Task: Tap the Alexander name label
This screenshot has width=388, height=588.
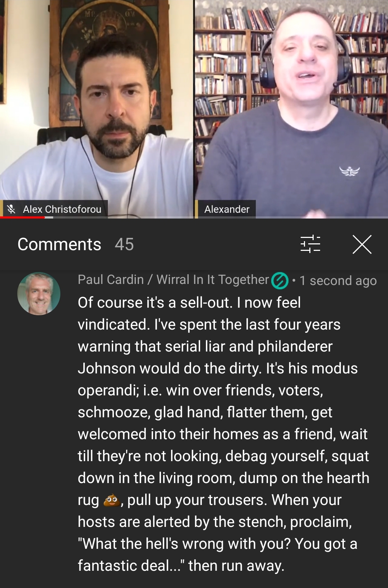Action: click(227, 209)
